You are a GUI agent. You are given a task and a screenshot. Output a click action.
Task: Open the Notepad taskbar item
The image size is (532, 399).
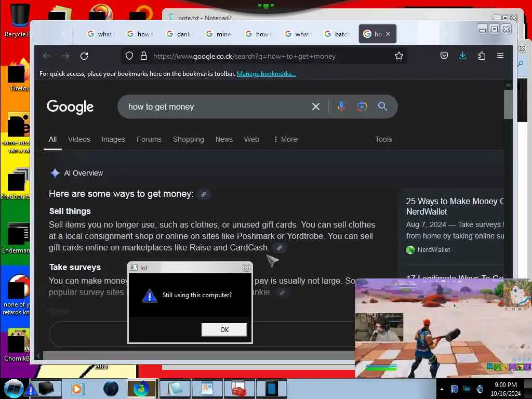coord(174,389)
